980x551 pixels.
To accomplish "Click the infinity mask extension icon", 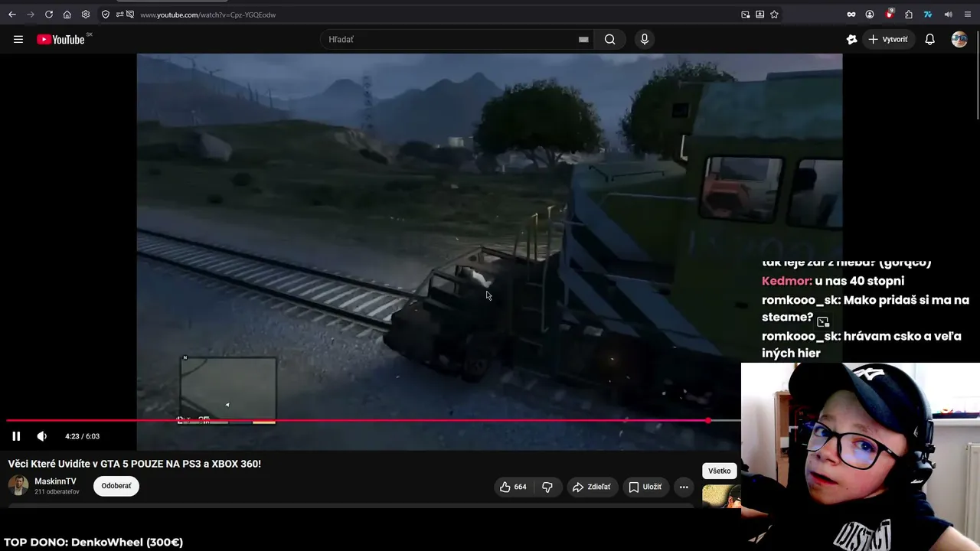I will pos(851,15).
